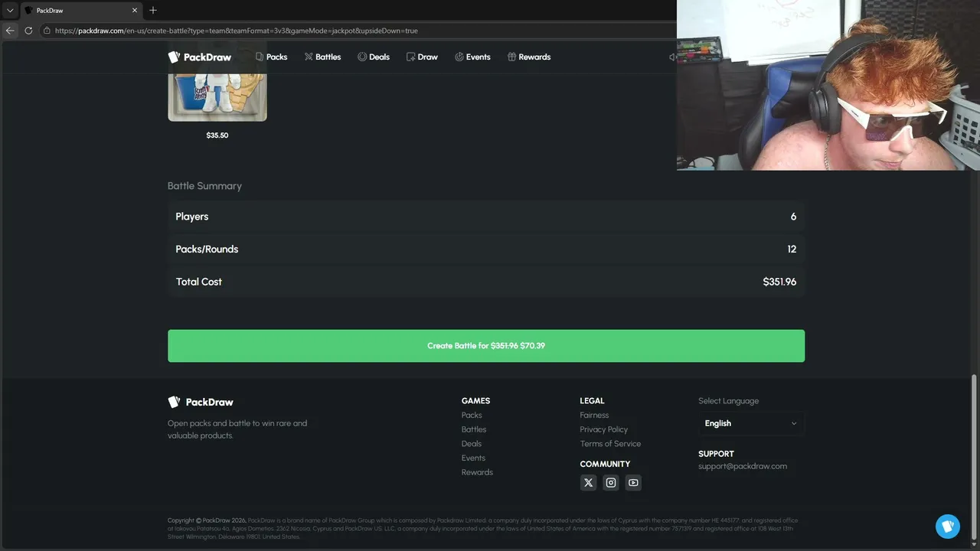
Task: Go back with the browser back arrow
Action: [x=10, y=31]
